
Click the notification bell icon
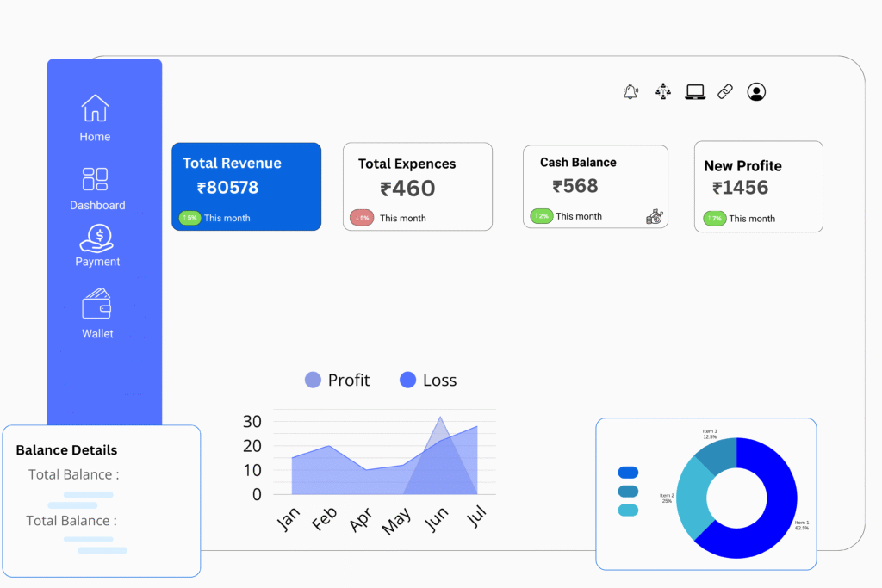pyautogui.click(x=630, y=92)
